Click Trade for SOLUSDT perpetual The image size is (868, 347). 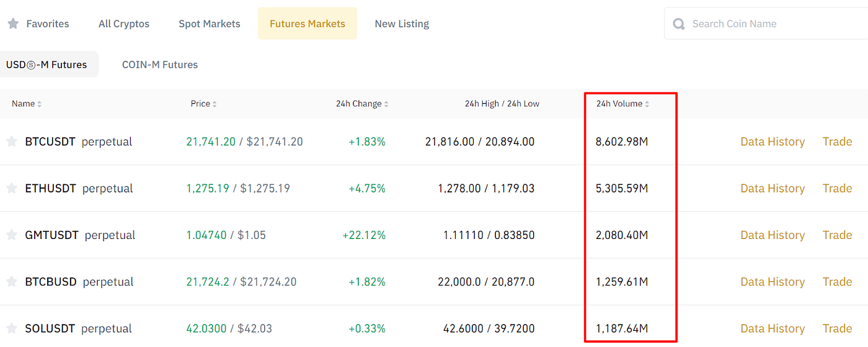837,328
